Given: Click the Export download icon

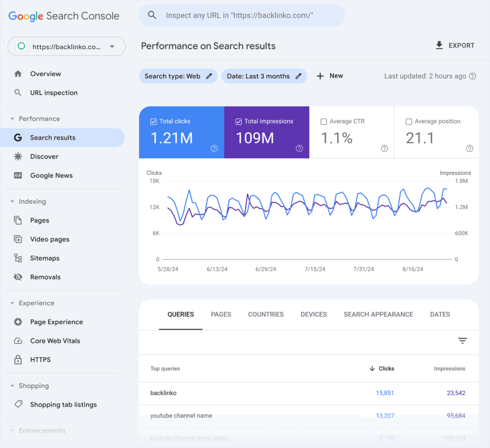Looking at the screenshot, I should (x=439, y=45).
